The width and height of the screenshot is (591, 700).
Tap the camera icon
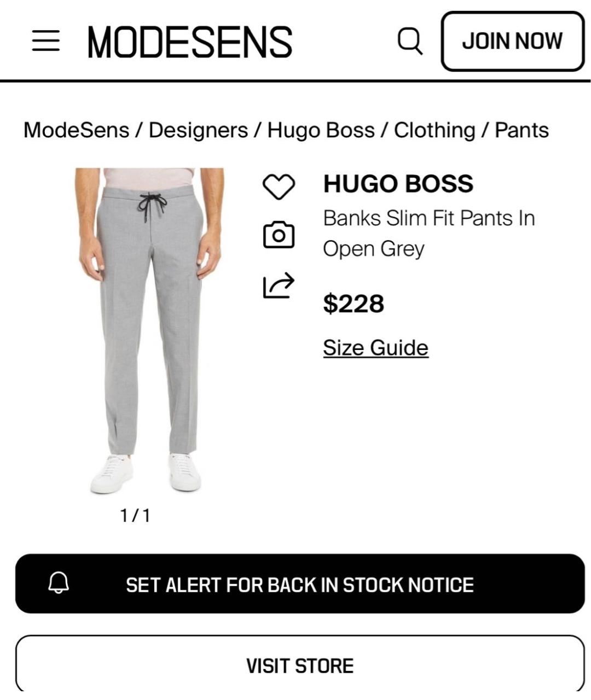[x=279, y=235]
